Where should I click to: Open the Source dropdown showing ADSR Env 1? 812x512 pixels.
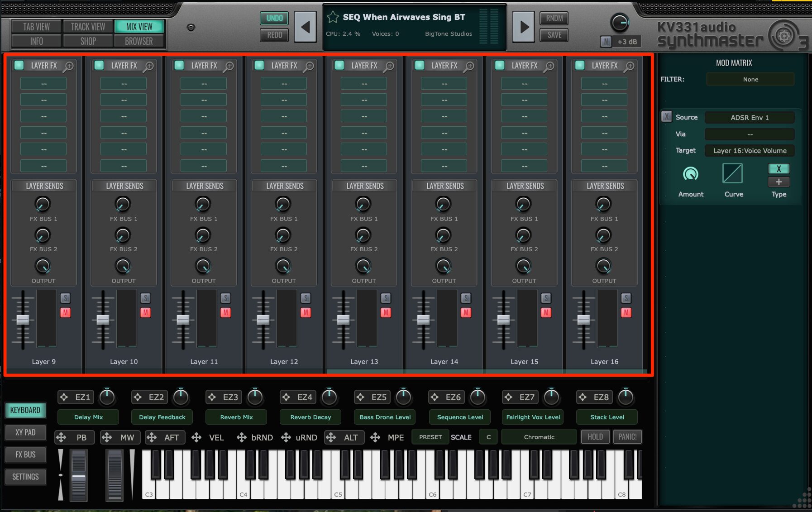click(749, 118)
